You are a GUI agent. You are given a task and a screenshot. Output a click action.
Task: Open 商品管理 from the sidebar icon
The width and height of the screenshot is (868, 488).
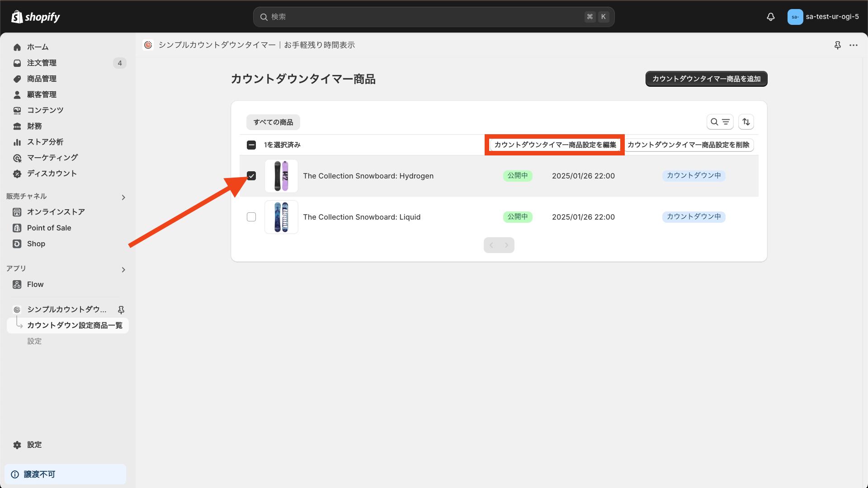pos(17,79)
